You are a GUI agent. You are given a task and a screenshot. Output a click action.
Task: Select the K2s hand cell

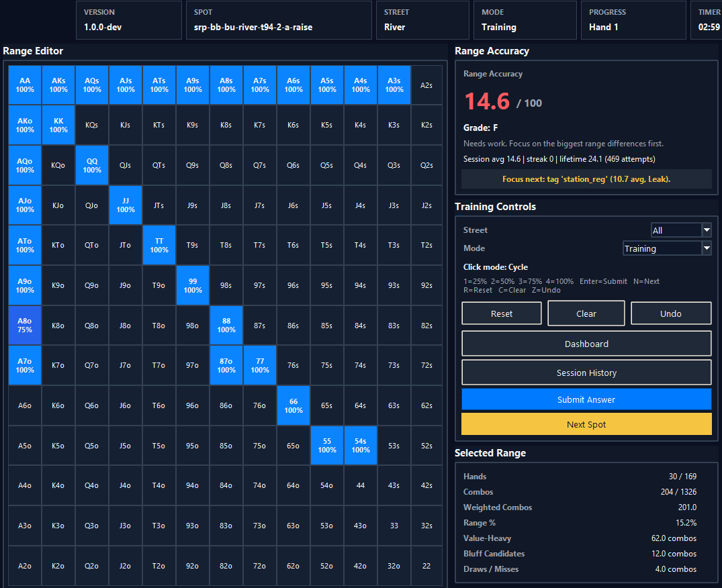tap(426, 125)
